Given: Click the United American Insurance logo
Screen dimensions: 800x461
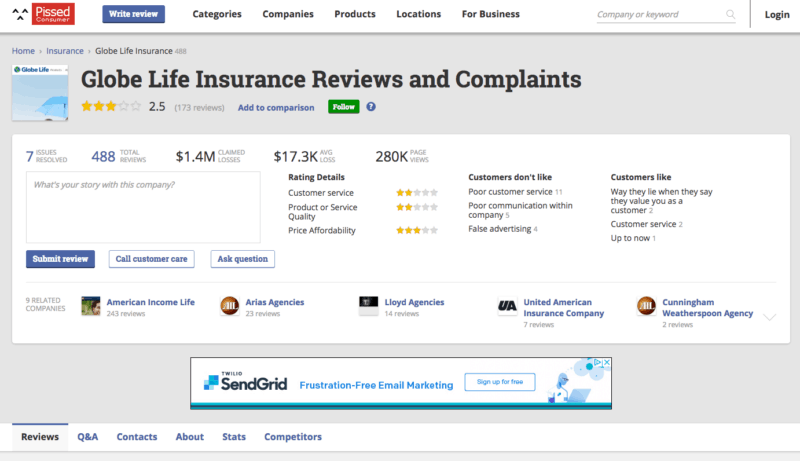Looking at the screenshot, I should coord(507,307).
